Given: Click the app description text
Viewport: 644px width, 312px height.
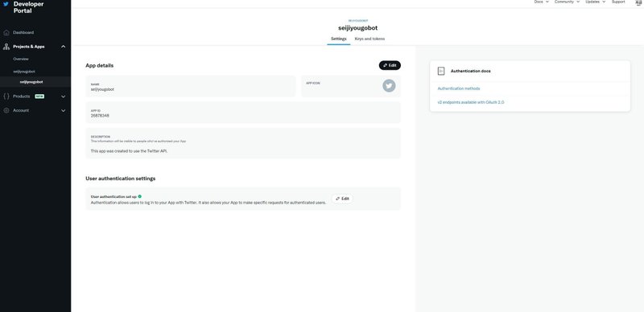Looking at the screenshot, I should pos(129,151).
